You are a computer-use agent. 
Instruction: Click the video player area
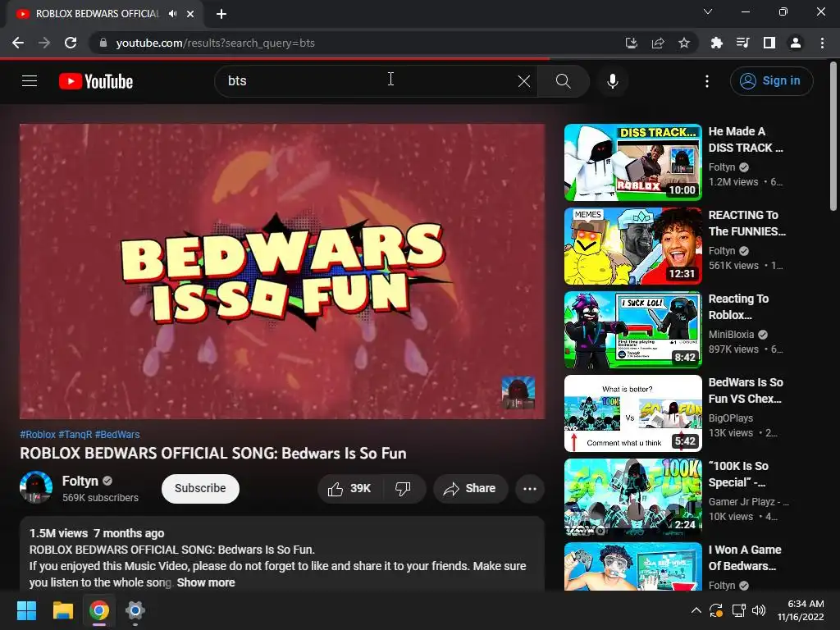(282, 271)
